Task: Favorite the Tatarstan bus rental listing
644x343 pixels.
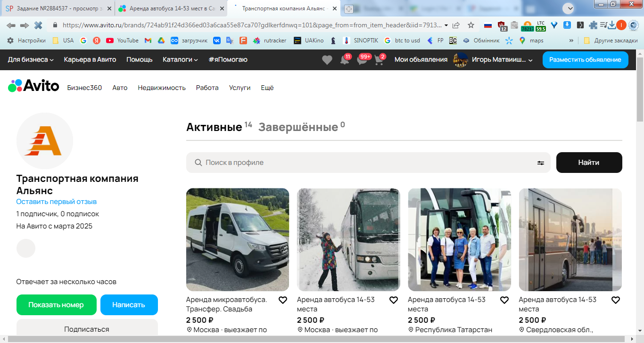Action: coord(504,300)
